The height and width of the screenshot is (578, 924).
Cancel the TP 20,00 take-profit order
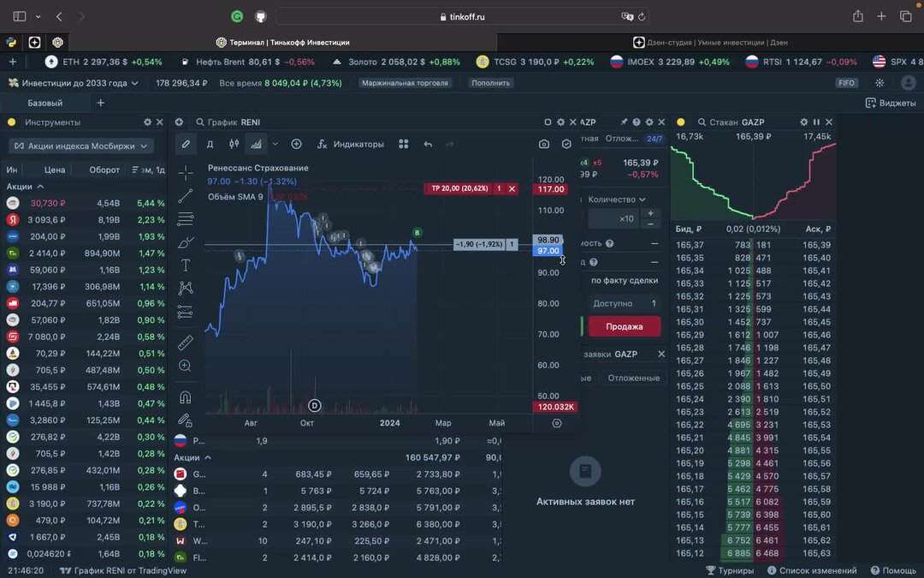pos(512,188)
